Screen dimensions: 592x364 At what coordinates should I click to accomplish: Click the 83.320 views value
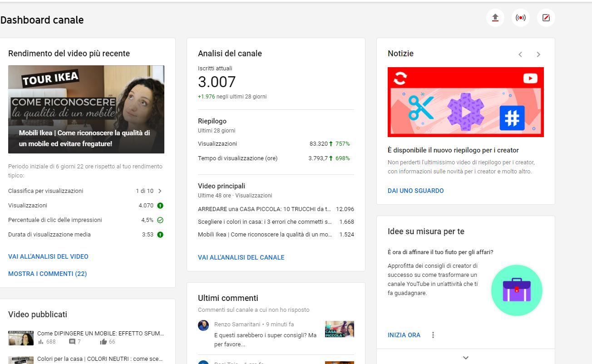coord(318,144)
